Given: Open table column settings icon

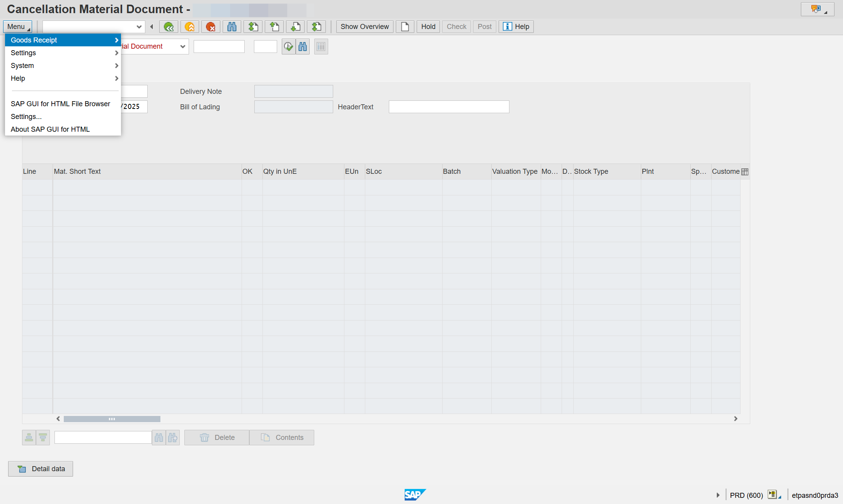Looking at the screenshot, I should click(745, 172).
